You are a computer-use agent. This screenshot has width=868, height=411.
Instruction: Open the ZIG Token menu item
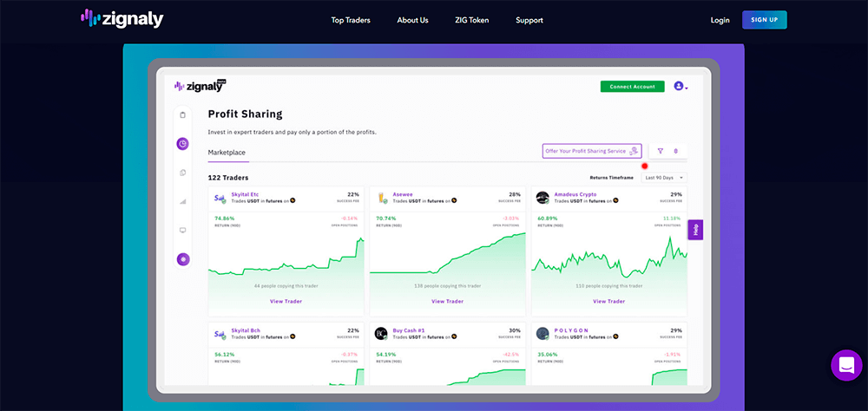click(471, 20)
